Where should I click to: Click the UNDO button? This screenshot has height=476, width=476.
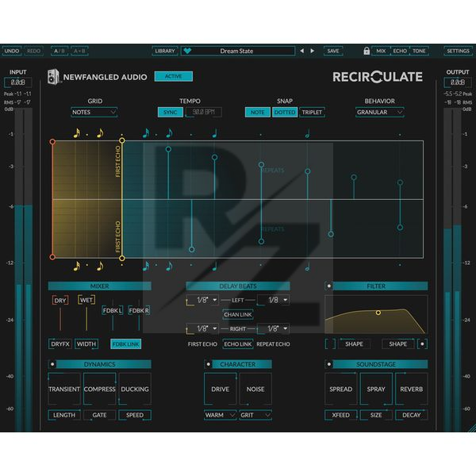(x=12, y=51)
